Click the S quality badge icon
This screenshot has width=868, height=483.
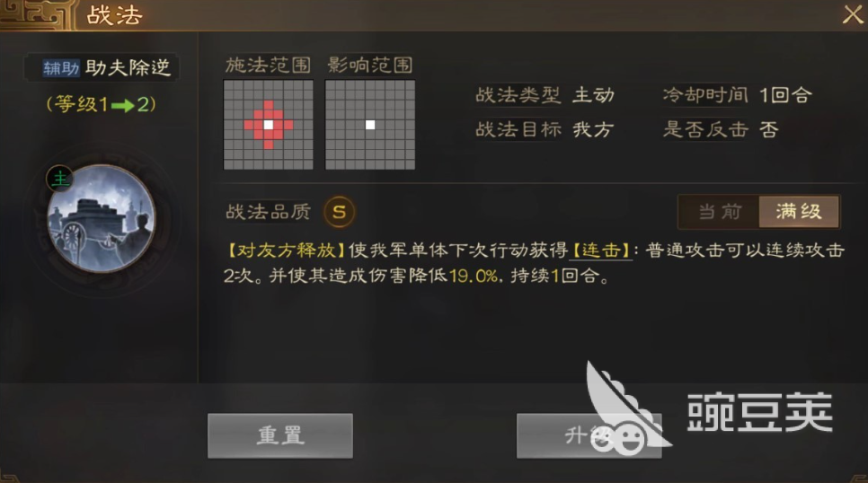[x=340, y=211]
